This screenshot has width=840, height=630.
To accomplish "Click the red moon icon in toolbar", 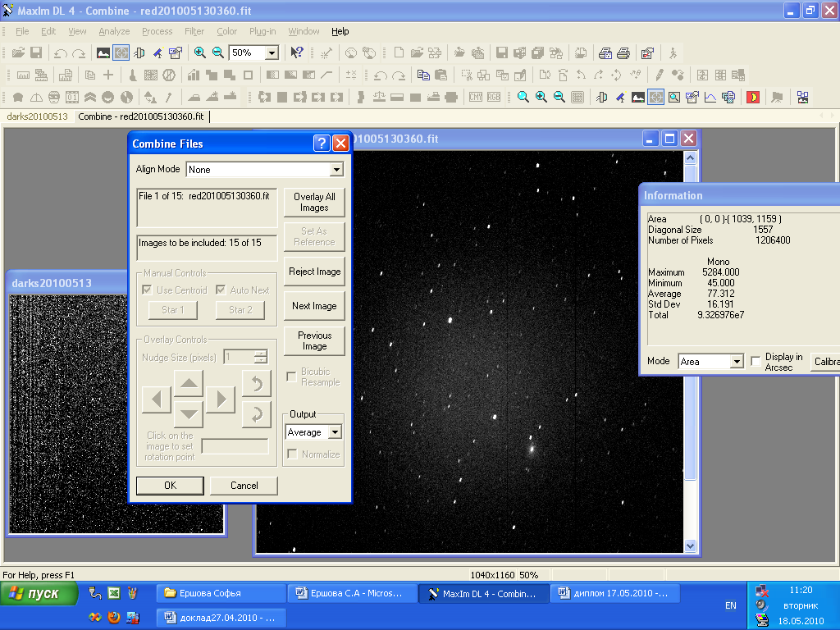I will (x=752, y=97).
